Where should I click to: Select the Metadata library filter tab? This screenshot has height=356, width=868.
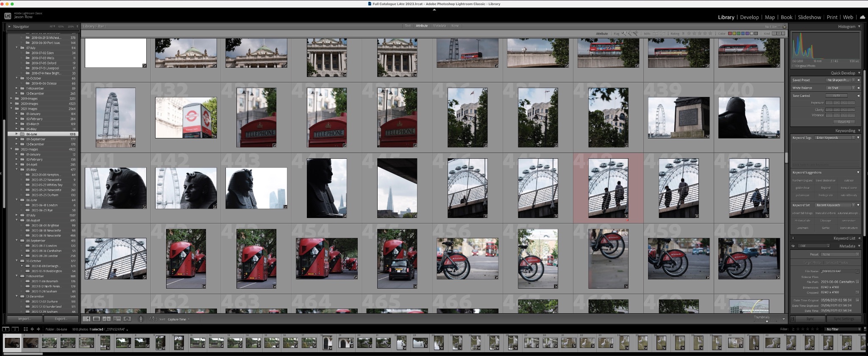[x=440, y=26]
